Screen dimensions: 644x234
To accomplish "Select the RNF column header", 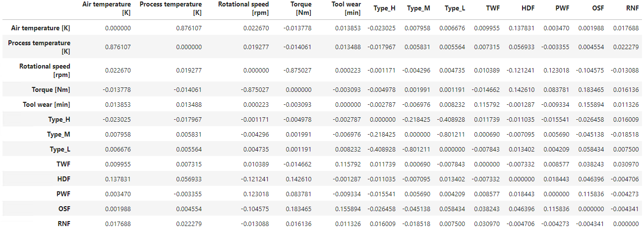I will pos(632,8).
